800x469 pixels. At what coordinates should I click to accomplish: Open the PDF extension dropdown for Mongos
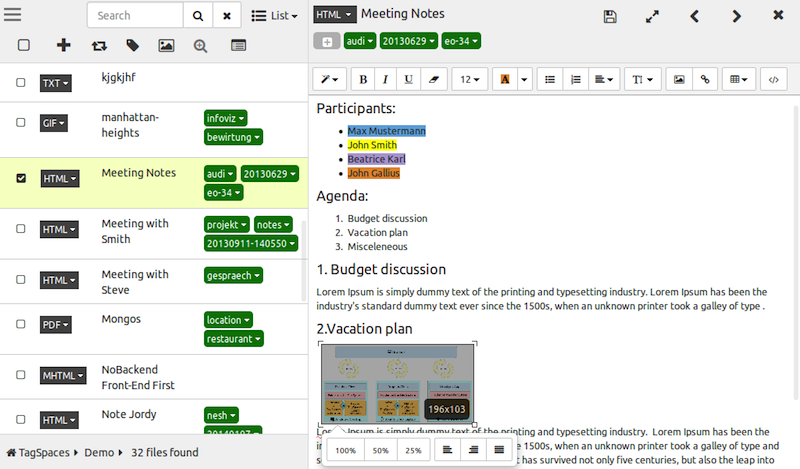click(x=56, y=325)
